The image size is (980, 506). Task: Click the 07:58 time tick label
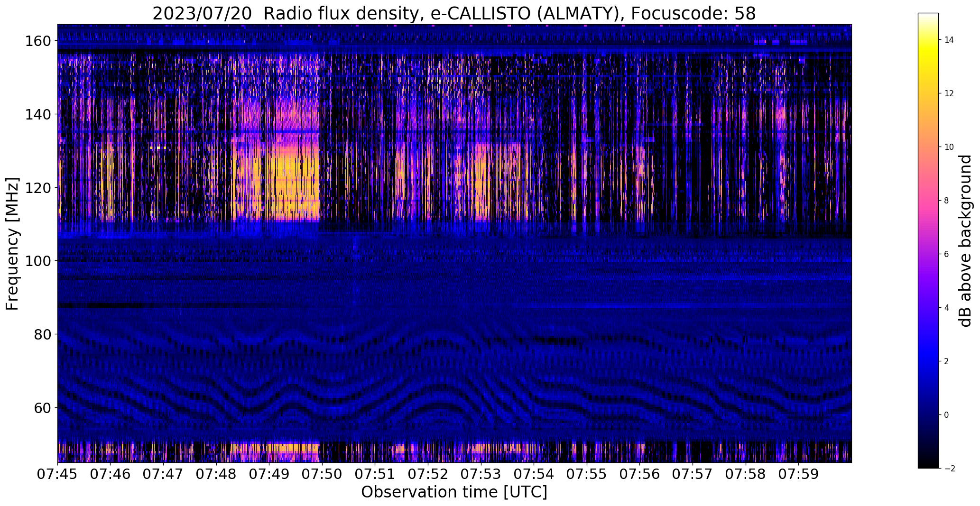[745, 473]
